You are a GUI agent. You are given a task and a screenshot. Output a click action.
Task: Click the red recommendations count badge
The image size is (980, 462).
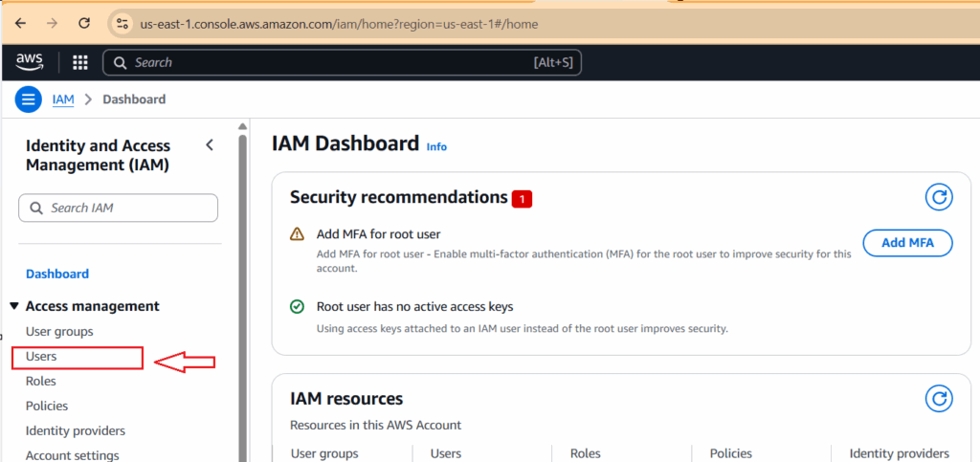coord(522,199)
